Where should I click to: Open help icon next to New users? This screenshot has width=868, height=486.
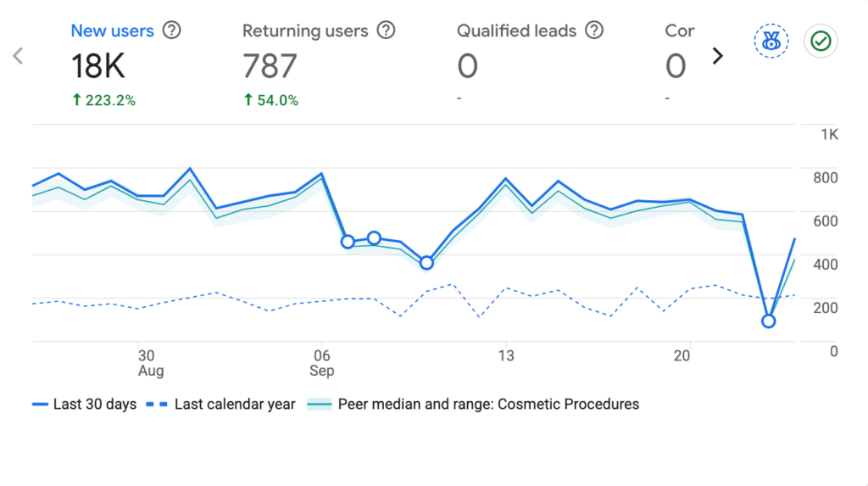171,31
